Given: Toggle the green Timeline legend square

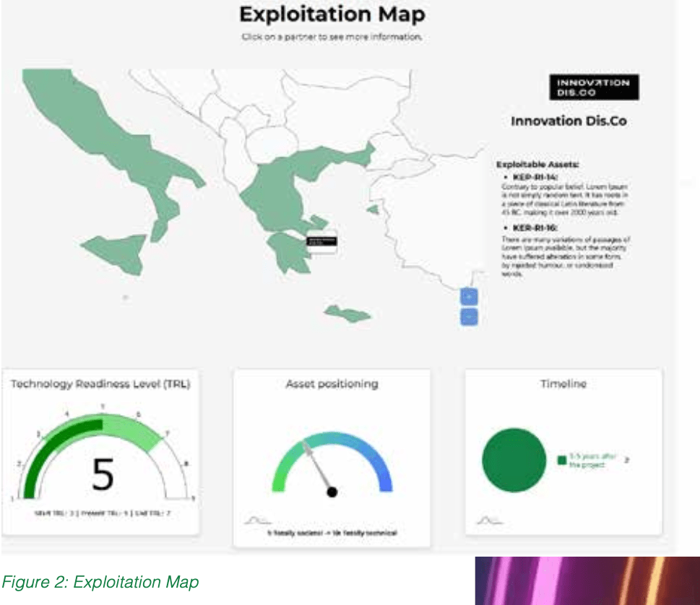Looking at the screenshot, I should pos(561,461).
